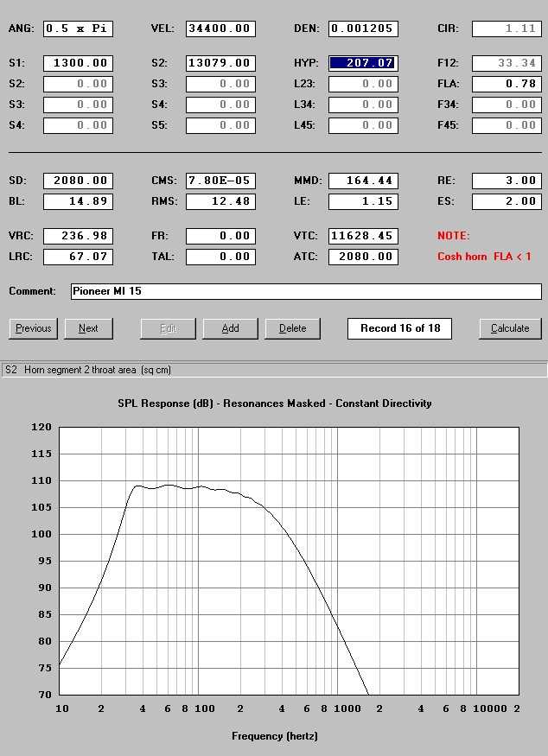Delete the current record
The width and height of the screenshot is (548, 756).
coord(292,328)
